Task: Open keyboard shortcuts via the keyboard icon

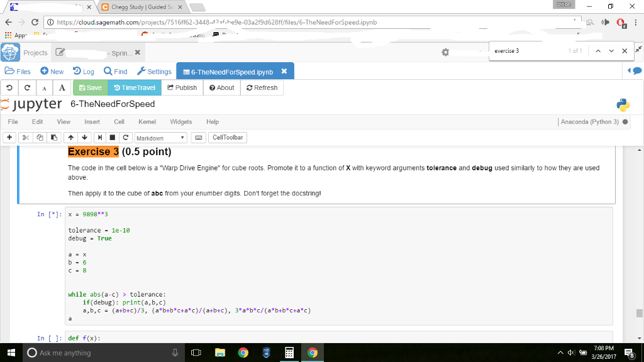Action: click(198, 137)
